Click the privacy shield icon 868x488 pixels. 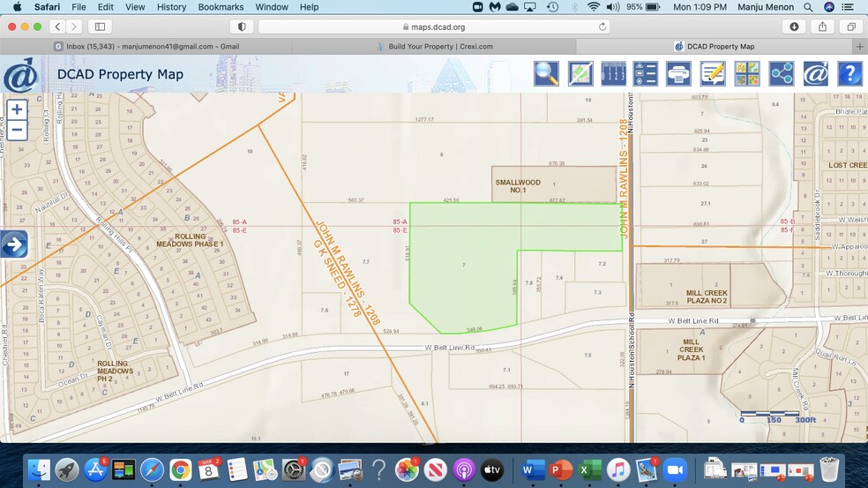(242, 26)
